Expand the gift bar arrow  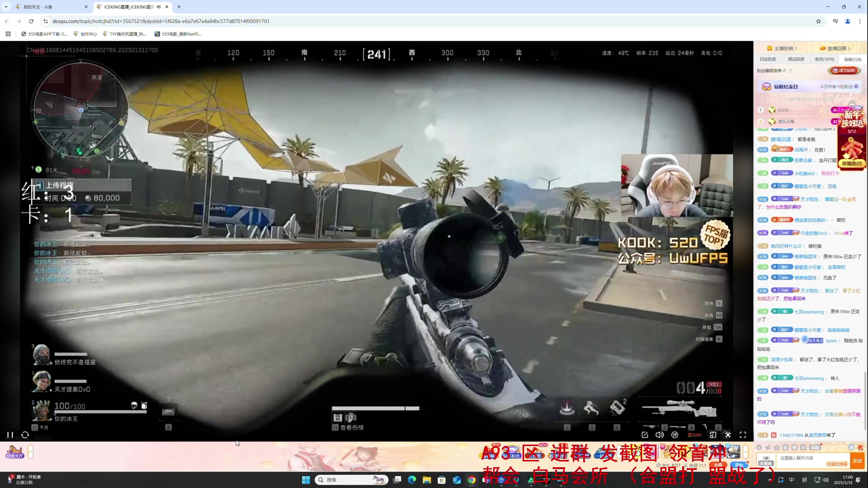[x=745, y=451]
